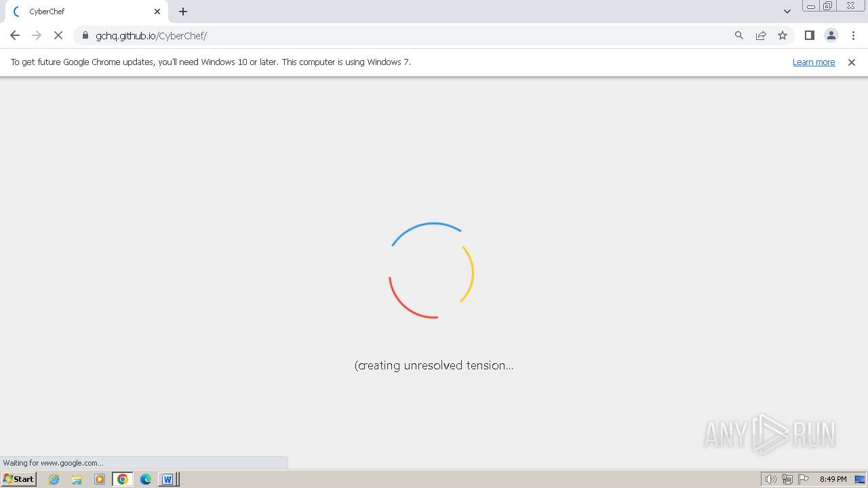Open the Chrome profile avatar
This screenshot has width=868, height=488.
[x=831, y=35]
